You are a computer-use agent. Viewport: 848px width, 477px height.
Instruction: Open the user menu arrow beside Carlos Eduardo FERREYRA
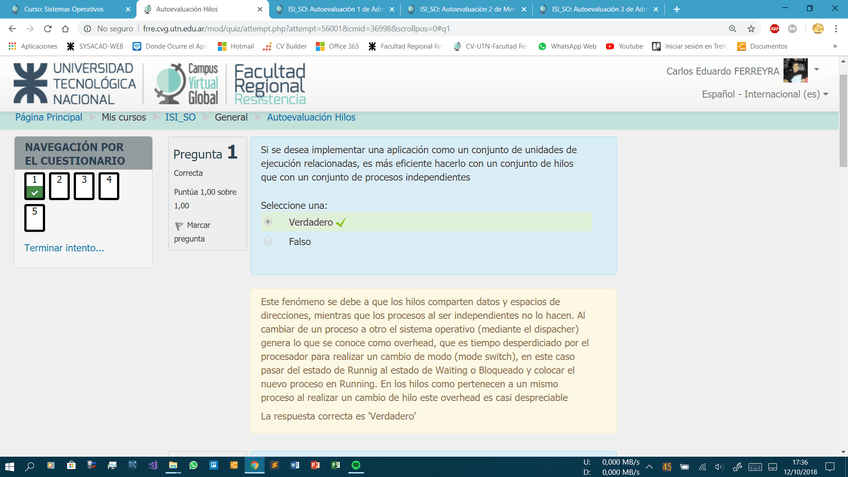(817, 69)
